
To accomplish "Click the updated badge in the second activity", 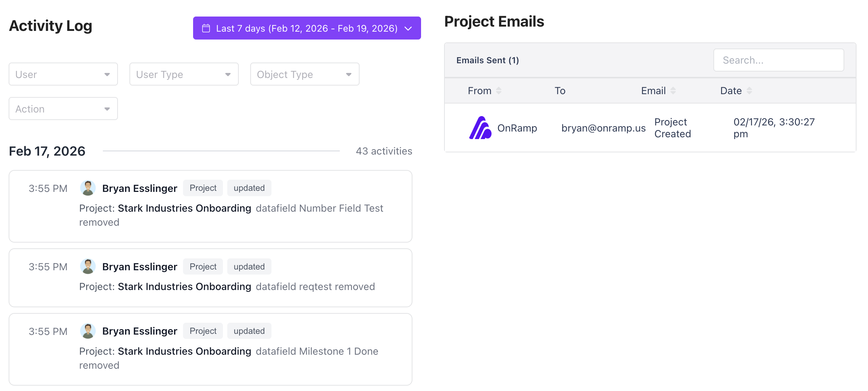I will 249,266.
